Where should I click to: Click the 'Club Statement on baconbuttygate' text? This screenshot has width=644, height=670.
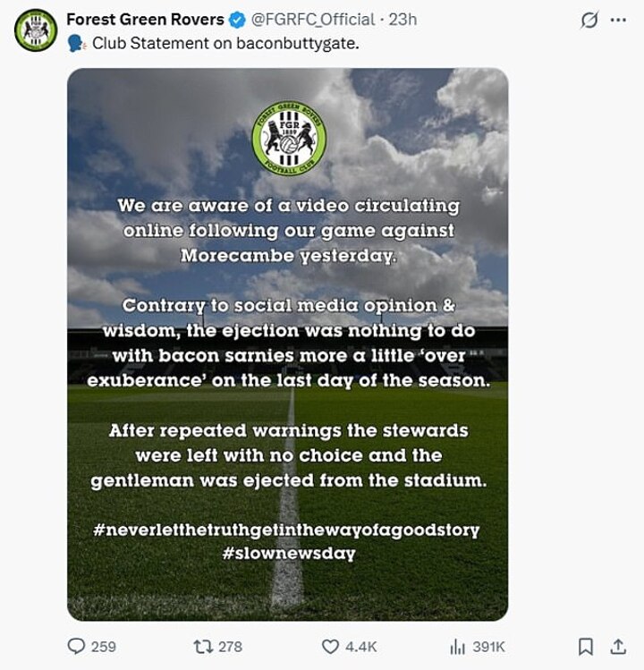tap(225, 43)
